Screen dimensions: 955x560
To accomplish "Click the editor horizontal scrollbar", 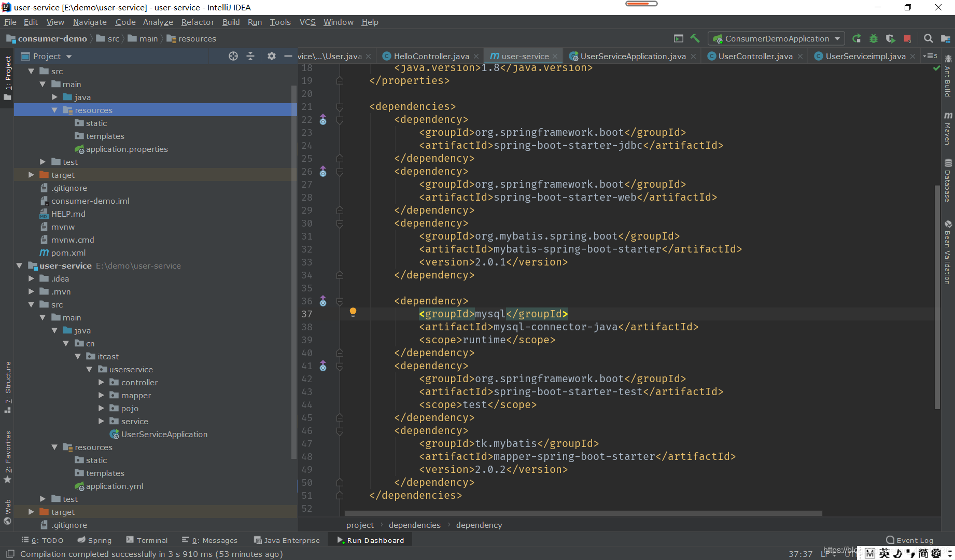I will (x=583, y=513).
